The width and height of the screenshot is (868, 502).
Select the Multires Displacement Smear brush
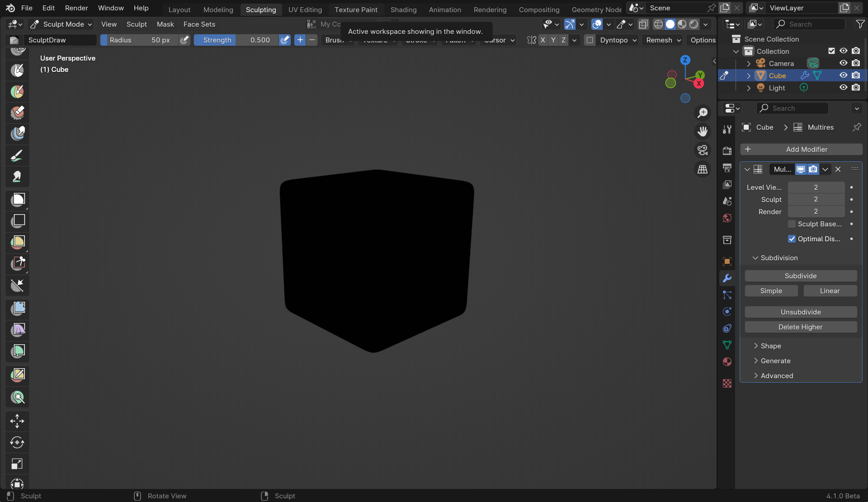tap(18, 133)
